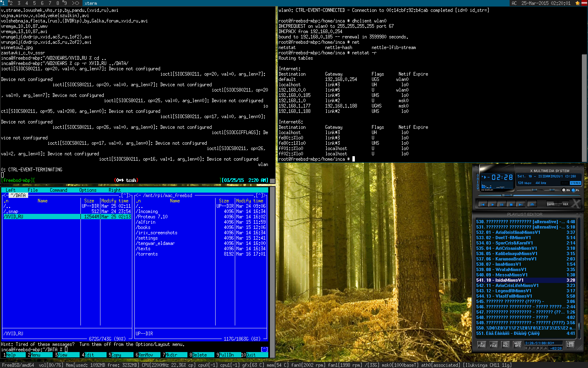The image size is (588, 368).
Task: Select the /irix_screenshots directory in right panel
Action: (201, 233)
